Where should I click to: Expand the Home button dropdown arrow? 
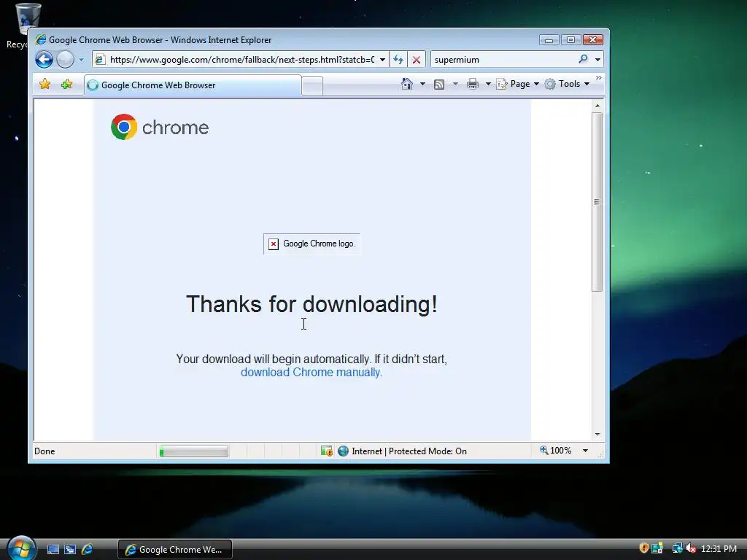tap(422, 84)
